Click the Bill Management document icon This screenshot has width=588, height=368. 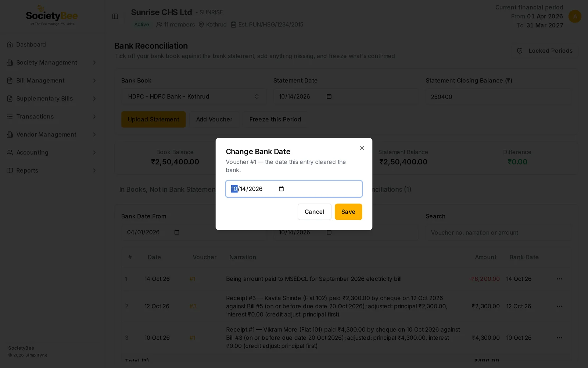click(10, 81)
